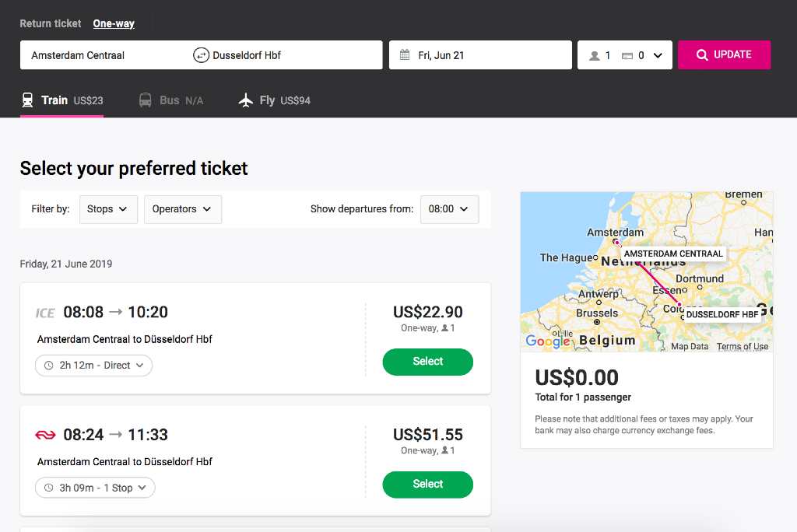Click the Total for 1 passenger text
Image resolution: width=797 pixels, height=532 pixels.
click(x=583, y=397)
